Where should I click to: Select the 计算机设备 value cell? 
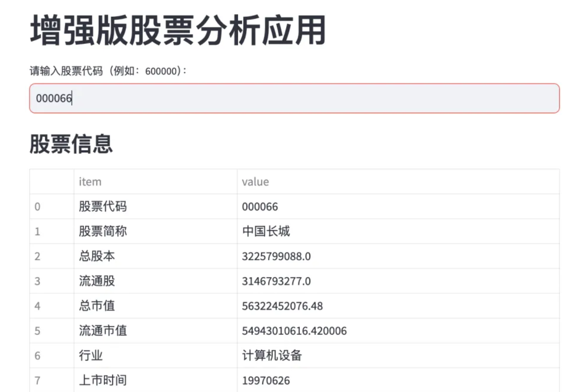point(398,355)
